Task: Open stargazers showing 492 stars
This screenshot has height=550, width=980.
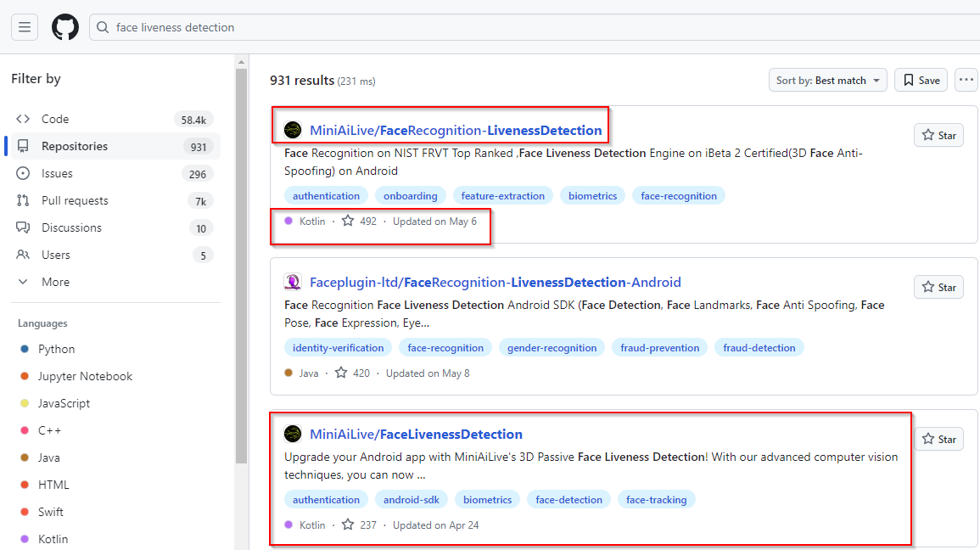Action: point(360,222)
